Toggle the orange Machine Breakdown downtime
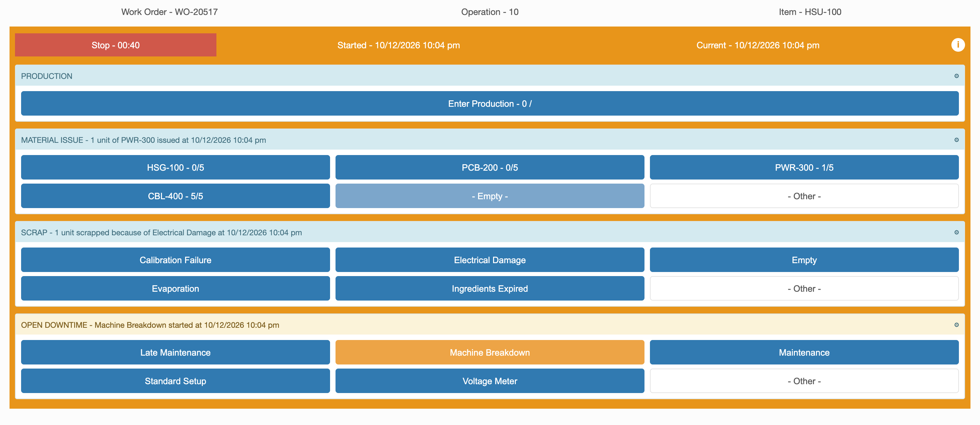This screenshot has width=980, height=425. point(490,352)
